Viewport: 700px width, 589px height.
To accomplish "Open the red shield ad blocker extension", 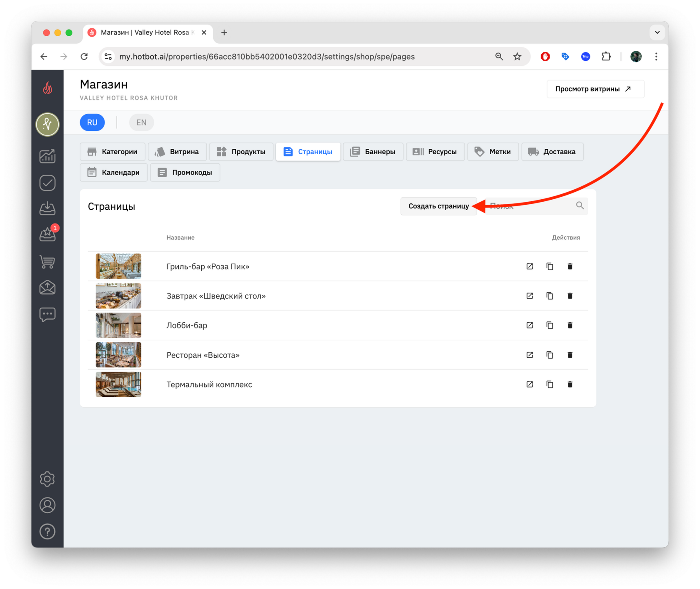I will (545, 57).
